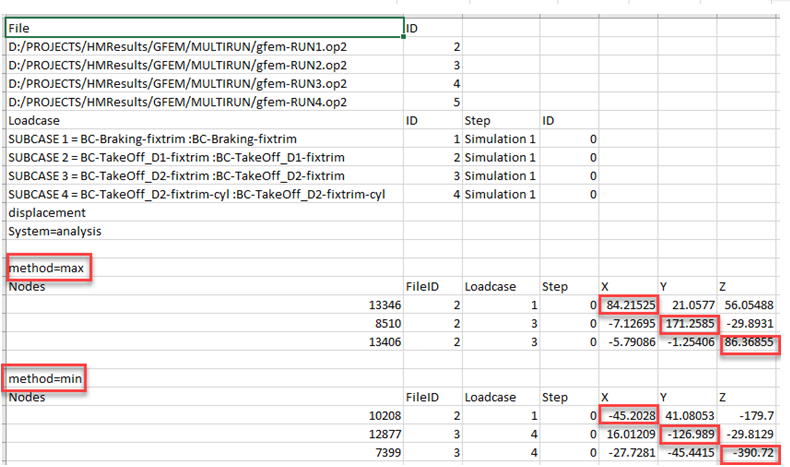Select the cell containing -179.7

click(746, 416)
